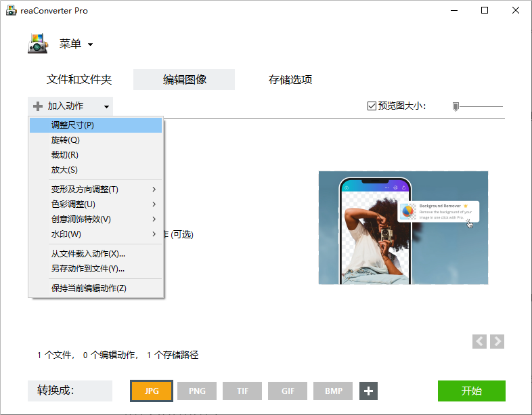Click the title bar reaConverter app icon

[x=12, y=11]
